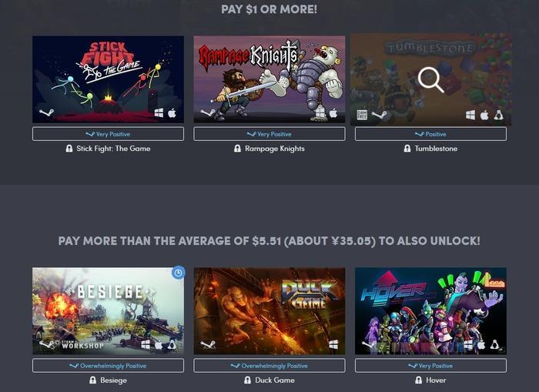
Task: Open the Rampage Knights Very Positive reviews button
Action: [x=269, y=134]
